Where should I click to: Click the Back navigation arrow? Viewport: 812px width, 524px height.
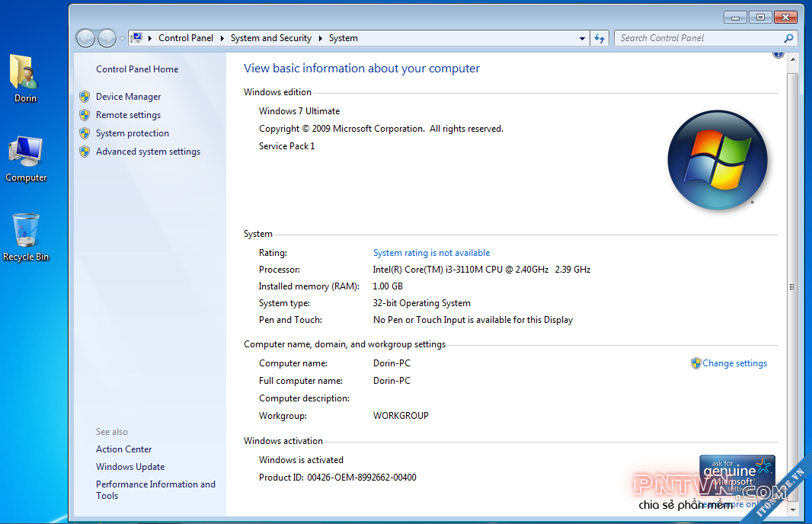click(85, 38)
